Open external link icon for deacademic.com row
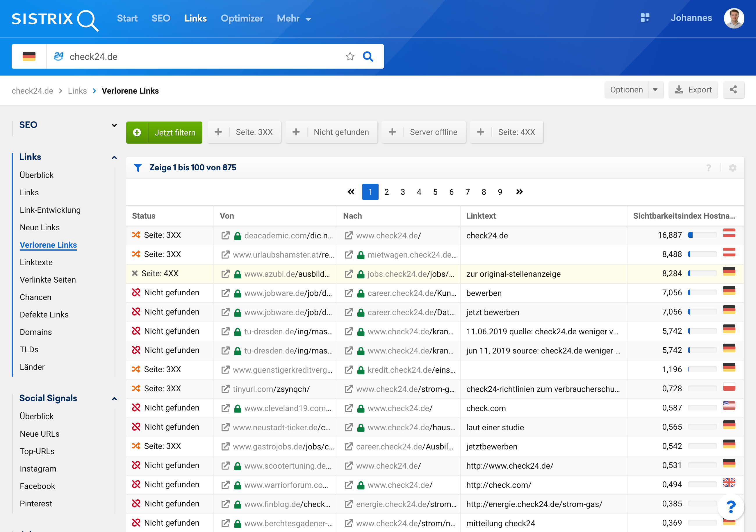Image resolution: width=756 pixels, height=532 pixels. 225,235
